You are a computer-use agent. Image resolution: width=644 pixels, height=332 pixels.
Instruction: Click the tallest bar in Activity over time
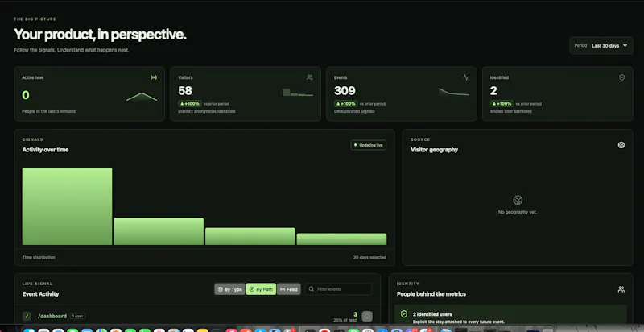tap(67, 206)
